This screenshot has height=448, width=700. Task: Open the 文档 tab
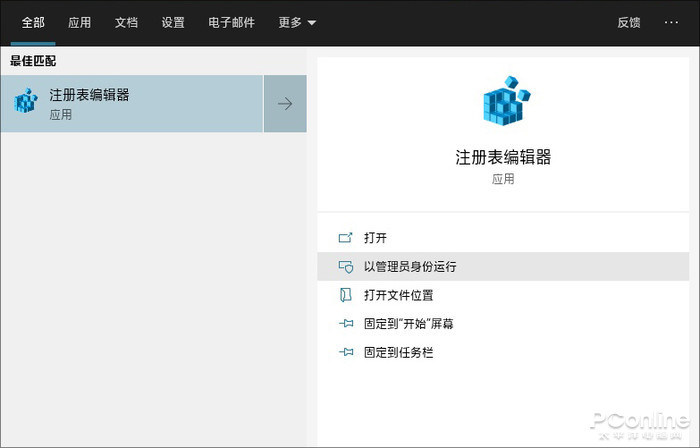[x=126, y=22]
